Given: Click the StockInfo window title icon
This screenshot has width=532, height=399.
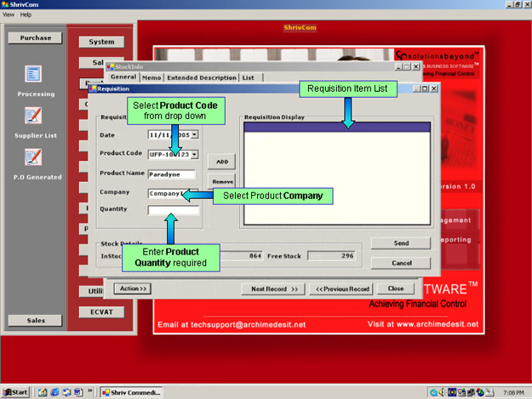Looking at the screenshot, I should click(x=110, y=66).
